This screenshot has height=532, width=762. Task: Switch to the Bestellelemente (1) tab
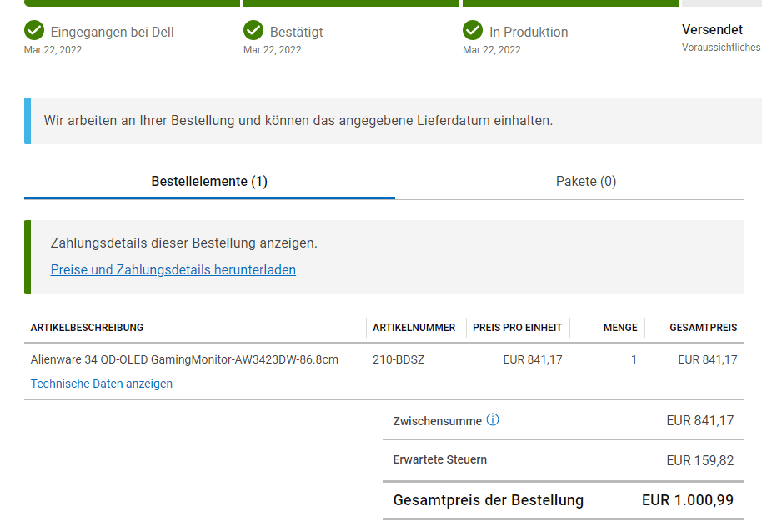209,182
